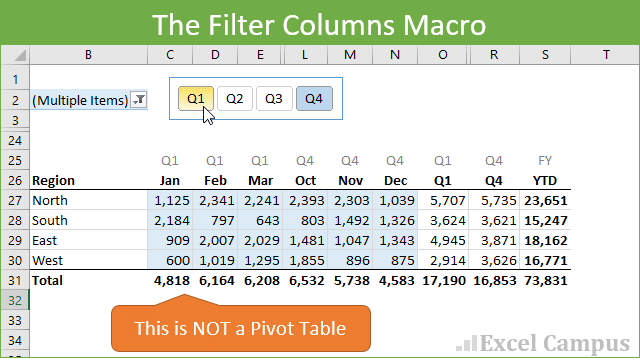The image size is (640, 360).
Task: Toggle the Q4 slicer button
Action: [314, 98]
